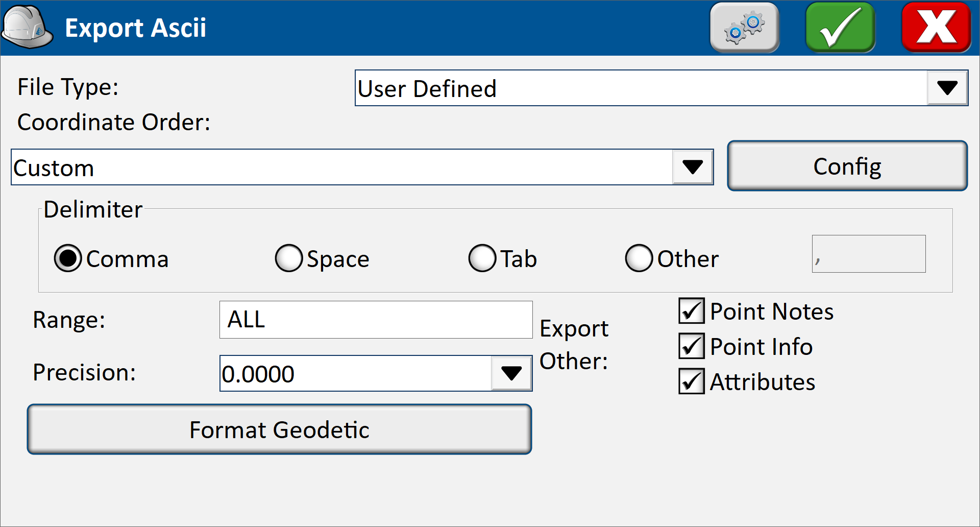Click the Export Other label
The width and height of the screenshot is (980, 527).
tap(574, 345)
